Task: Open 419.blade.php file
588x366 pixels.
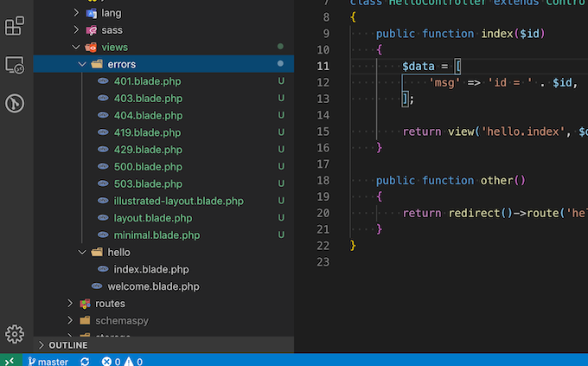Action: [x=147, y=132]
